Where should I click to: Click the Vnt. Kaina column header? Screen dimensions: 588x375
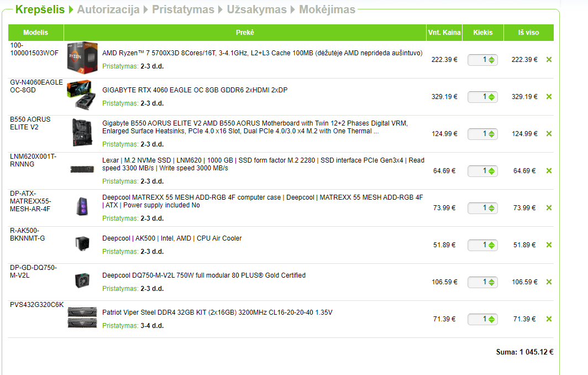tap(444, 33)
